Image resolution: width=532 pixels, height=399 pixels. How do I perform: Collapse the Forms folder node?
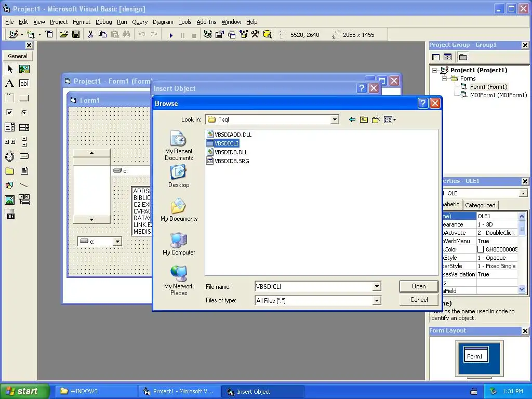point(444,79)
